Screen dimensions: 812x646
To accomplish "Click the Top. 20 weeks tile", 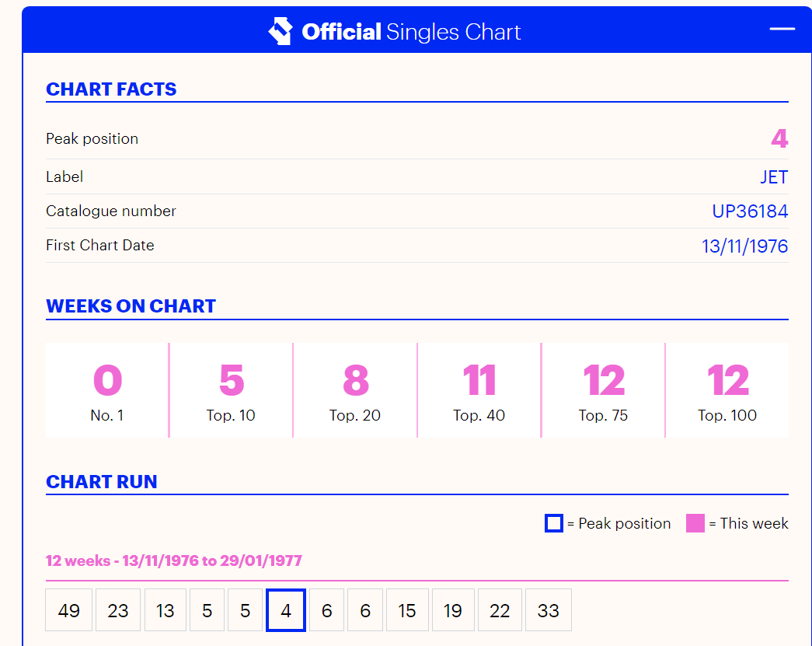I will tap(355, 390).
